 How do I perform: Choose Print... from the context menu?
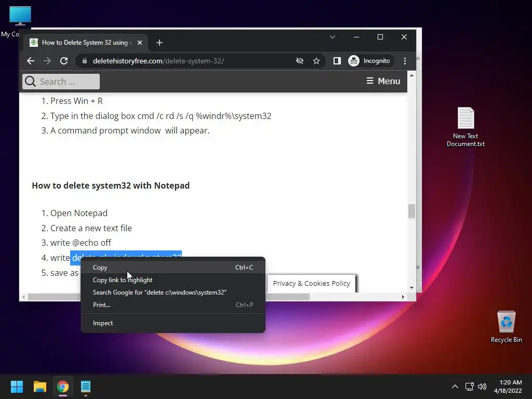coord(173,304)
